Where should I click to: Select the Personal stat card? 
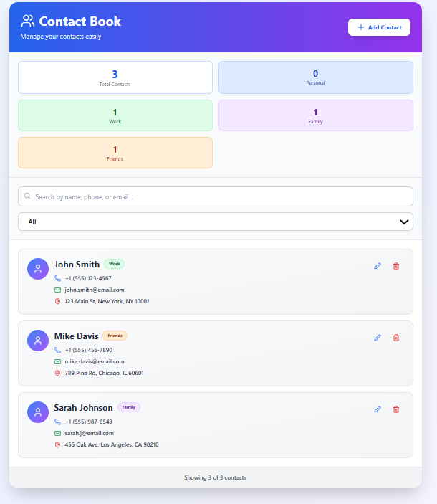[315, 77]
